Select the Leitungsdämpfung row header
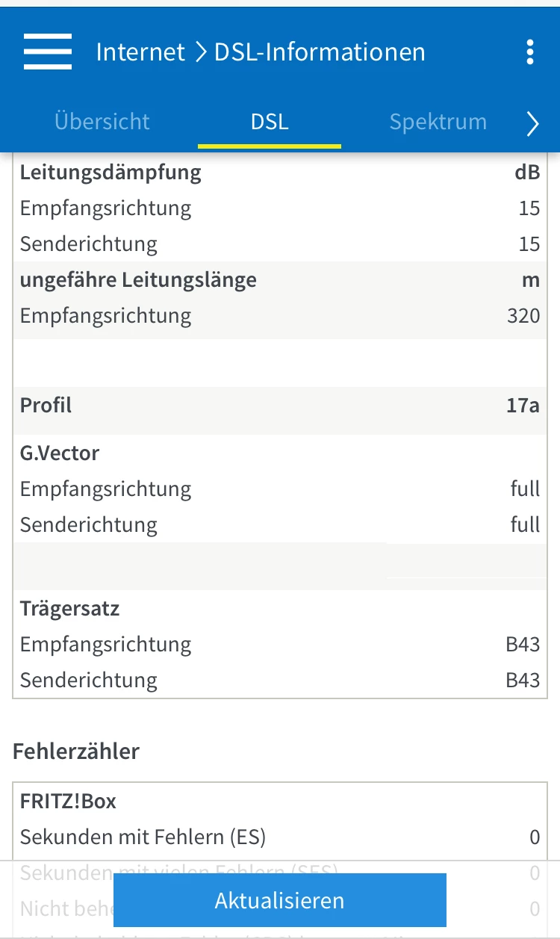Viewport: 560px width, 939px height. (111, 173)
